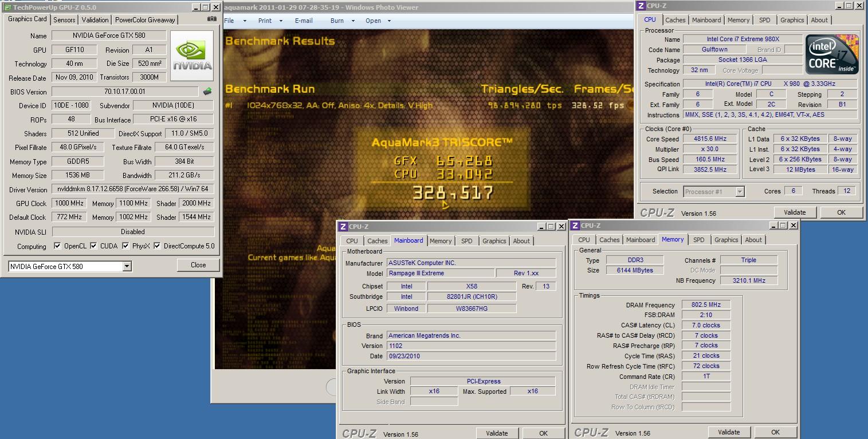Toggle the DirectCompute 5.0 checkbox

pyautogui.click(x=157, y=246)
